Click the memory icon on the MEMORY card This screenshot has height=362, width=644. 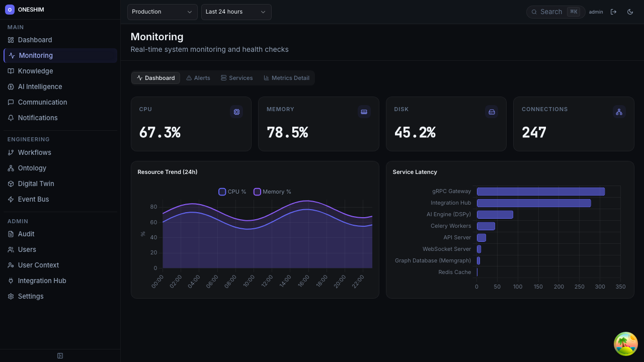364,112
